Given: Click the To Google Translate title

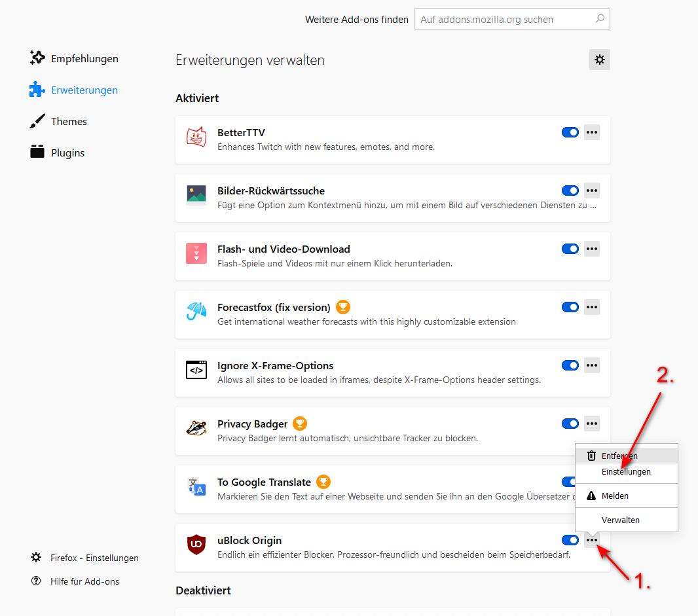Looking at the screenshot, I should [264, 482].
